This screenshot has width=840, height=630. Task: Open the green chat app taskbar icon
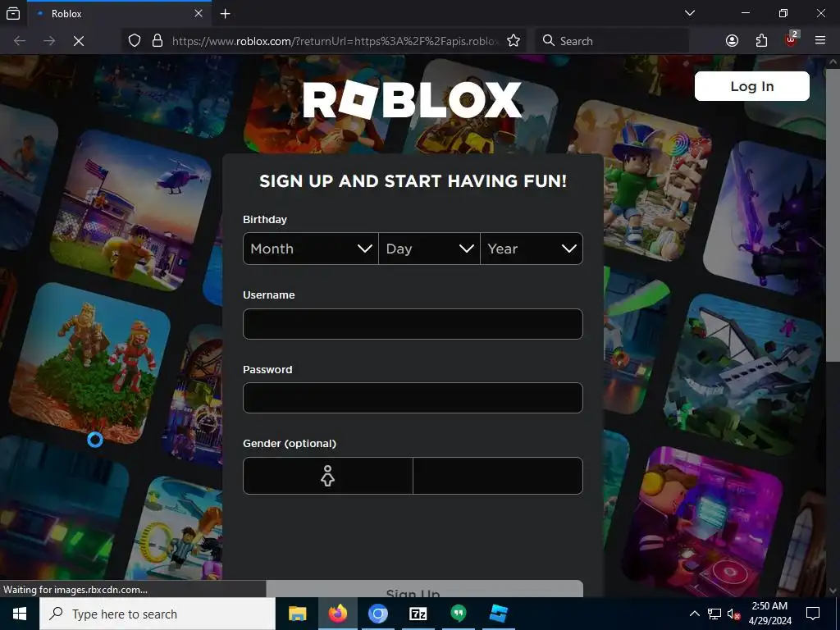point(458,614)
